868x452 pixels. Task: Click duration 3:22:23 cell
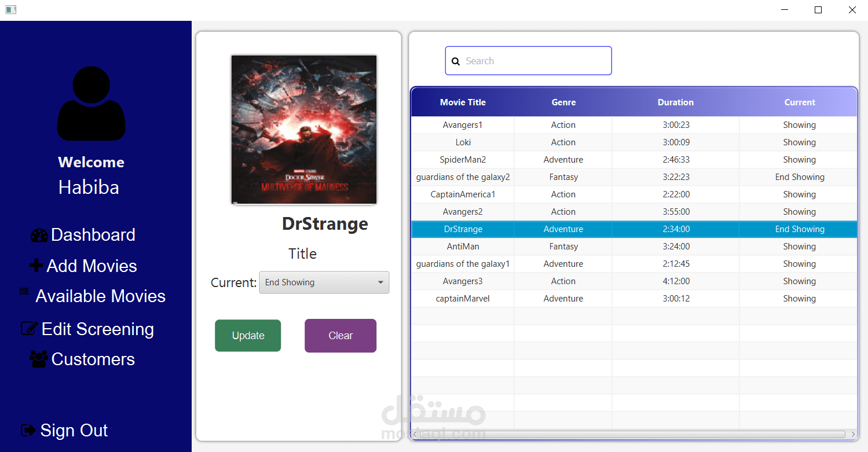(x=676, y=177)
